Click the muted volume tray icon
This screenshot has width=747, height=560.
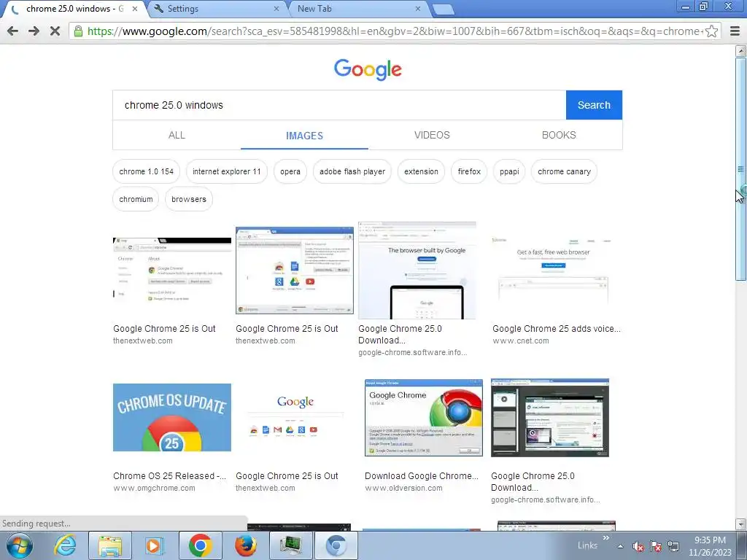[x=638, y=547]
